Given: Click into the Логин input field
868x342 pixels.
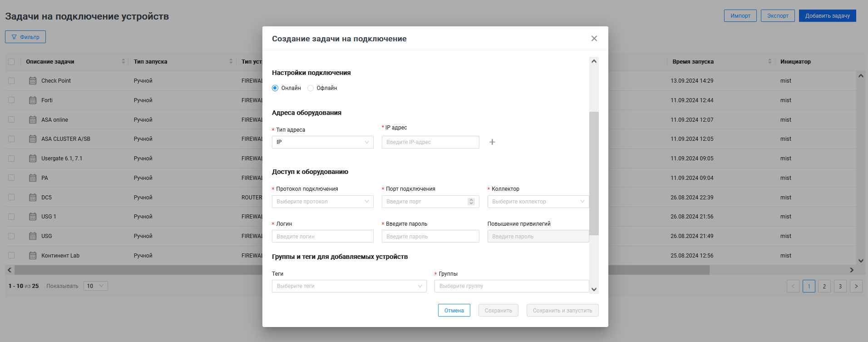Looking at the screenshot, I should click(x=322, y=237).
